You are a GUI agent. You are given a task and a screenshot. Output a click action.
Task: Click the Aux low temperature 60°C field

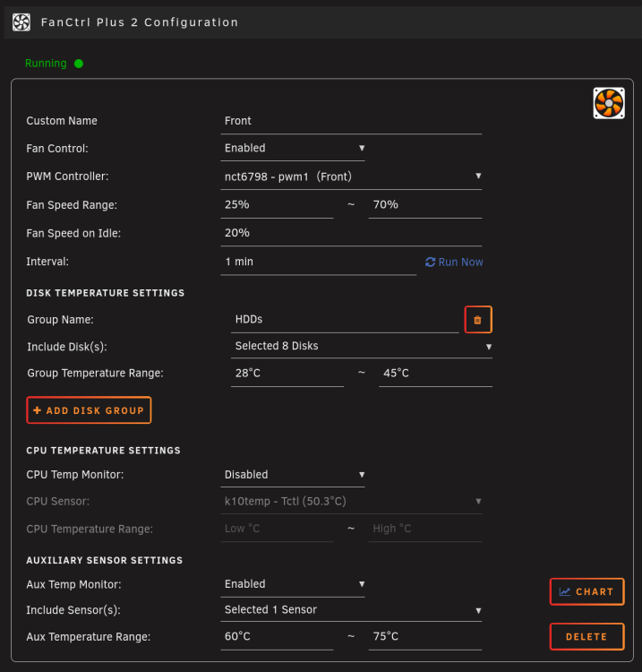pos(277,637)
